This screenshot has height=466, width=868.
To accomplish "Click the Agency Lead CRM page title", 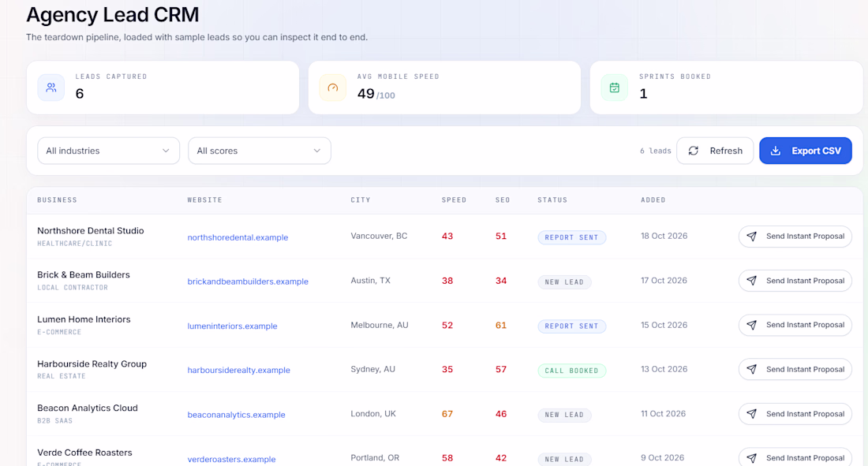I will pos(112,15).
